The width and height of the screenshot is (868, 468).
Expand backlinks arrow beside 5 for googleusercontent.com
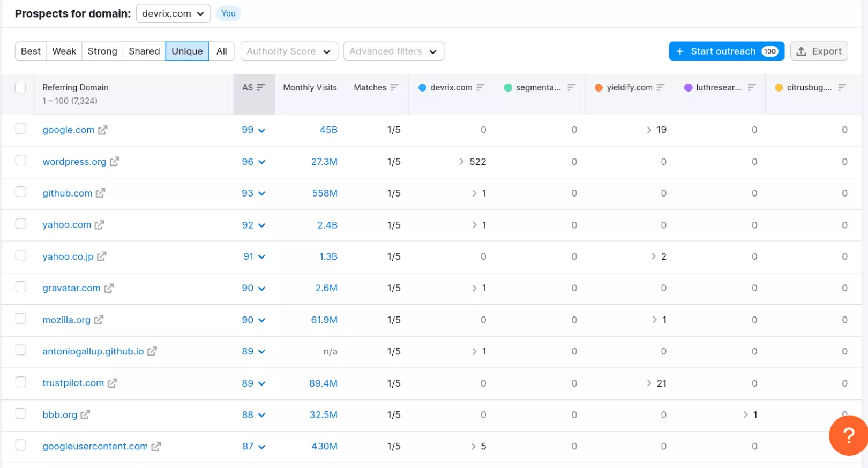click(473, 446)
